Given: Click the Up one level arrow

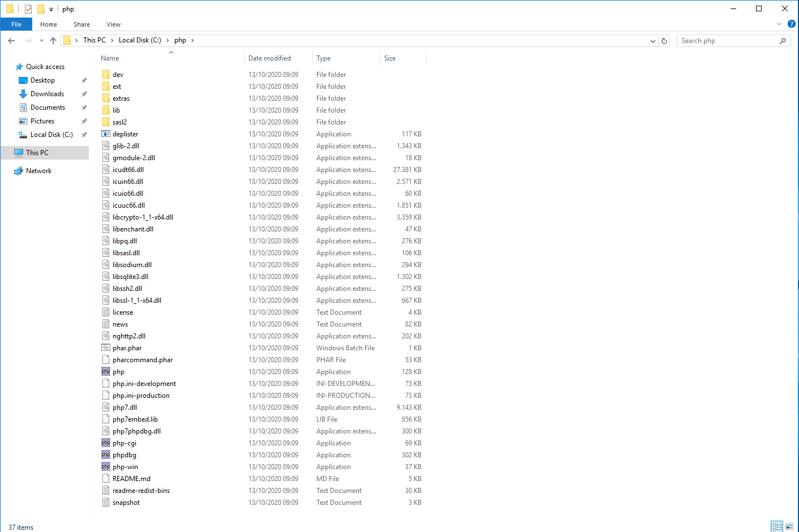Looking at the screenshot, I should pyautogui.click(x=53, y=41).
